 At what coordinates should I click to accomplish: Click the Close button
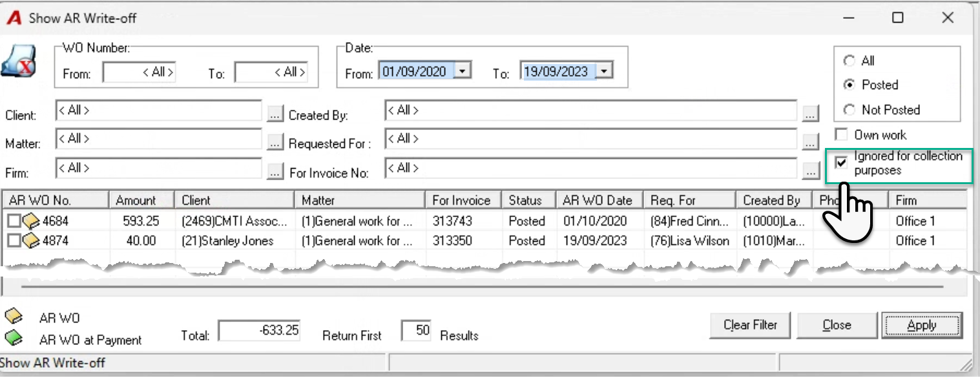837,325
